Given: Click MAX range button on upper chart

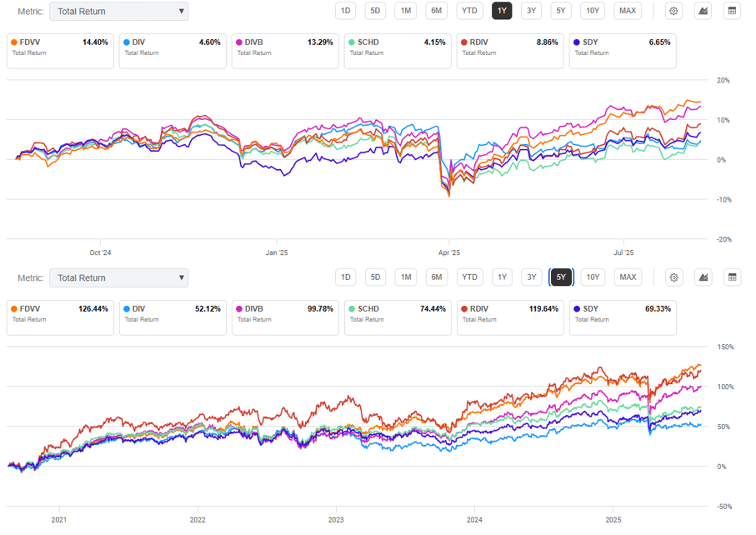Looking at the screenshot, I should tap(628, 11).
